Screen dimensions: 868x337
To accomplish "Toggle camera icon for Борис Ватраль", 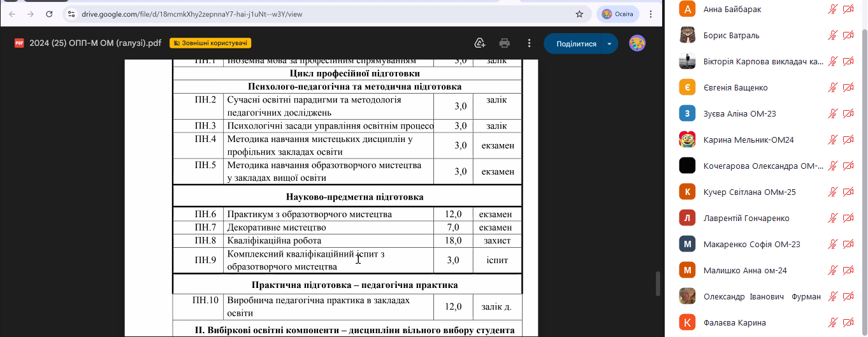I will pyautogui.click(x=848, y=36).
